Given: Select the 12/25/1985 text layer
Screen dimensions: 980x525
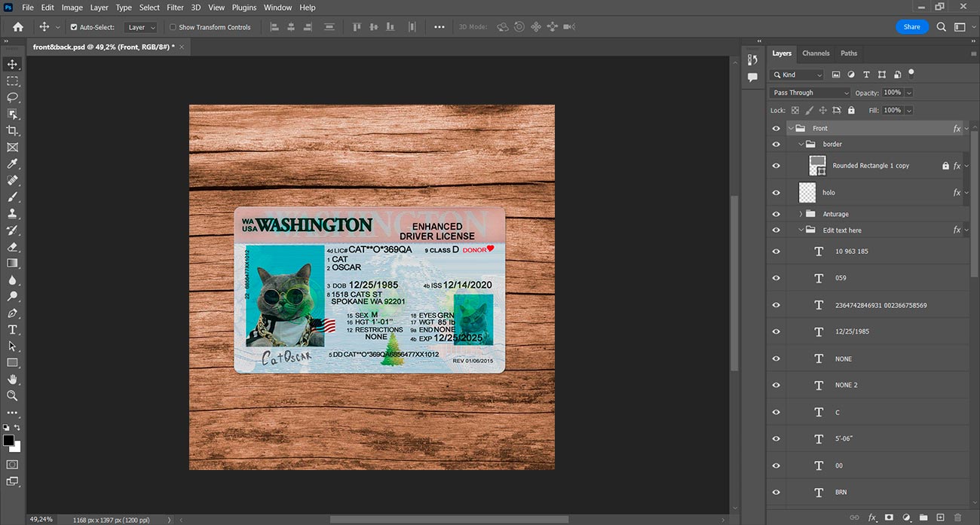Looking at the screenshot, I should pos(852,331).
